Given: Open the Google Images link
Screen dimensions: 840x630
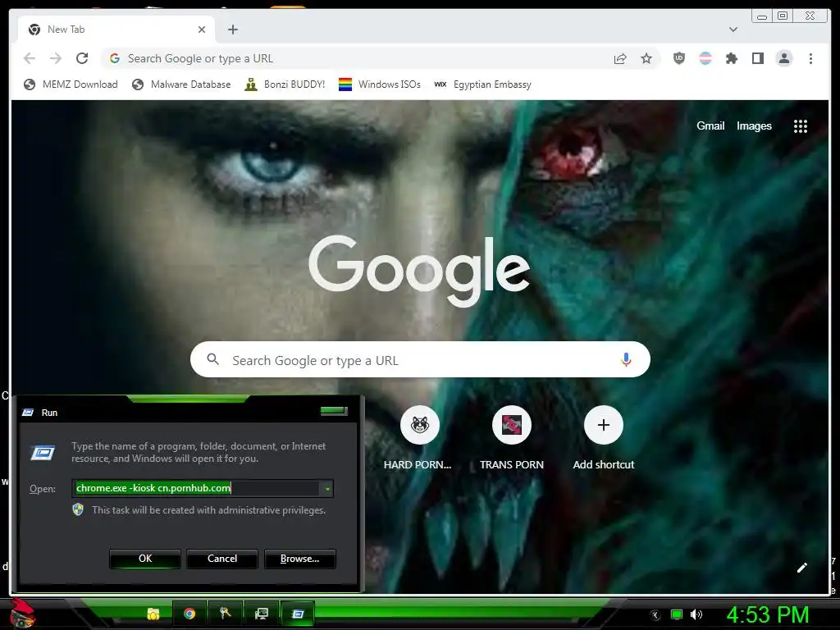Looking at the screenshot, I should (x=754, y=126).
